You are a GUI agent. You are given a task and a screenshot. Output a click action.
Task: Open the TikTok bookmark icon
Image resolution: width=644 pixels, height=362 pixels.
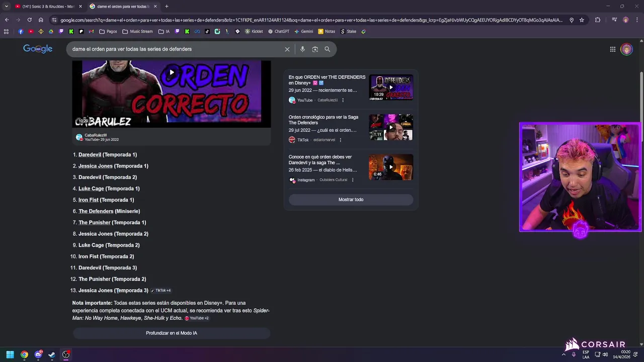(207, 31)
